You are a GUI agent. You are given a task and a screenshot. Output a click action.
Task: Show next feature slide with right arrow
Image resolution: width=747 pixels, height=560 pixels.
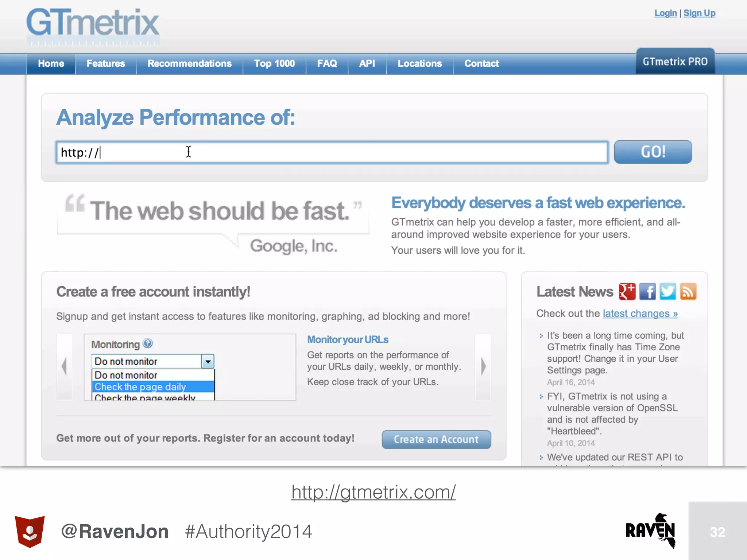click(483, 366)
